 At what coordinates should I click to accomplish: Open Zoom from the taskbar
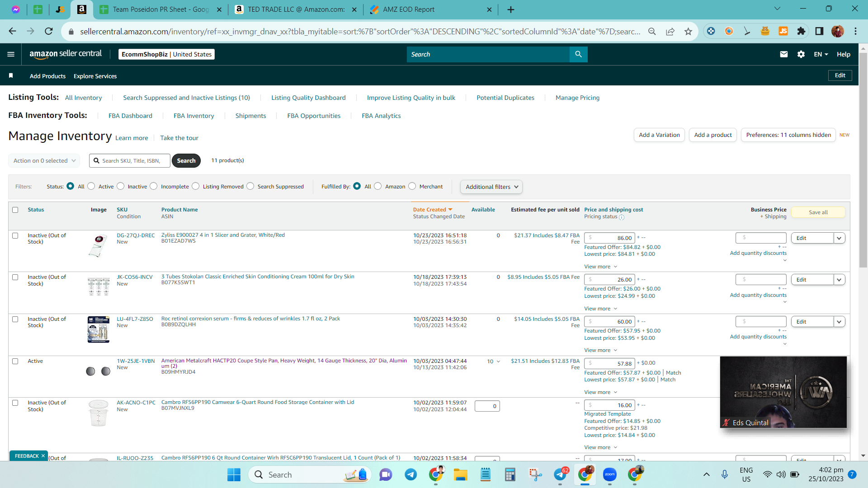(x=609, y=474)
